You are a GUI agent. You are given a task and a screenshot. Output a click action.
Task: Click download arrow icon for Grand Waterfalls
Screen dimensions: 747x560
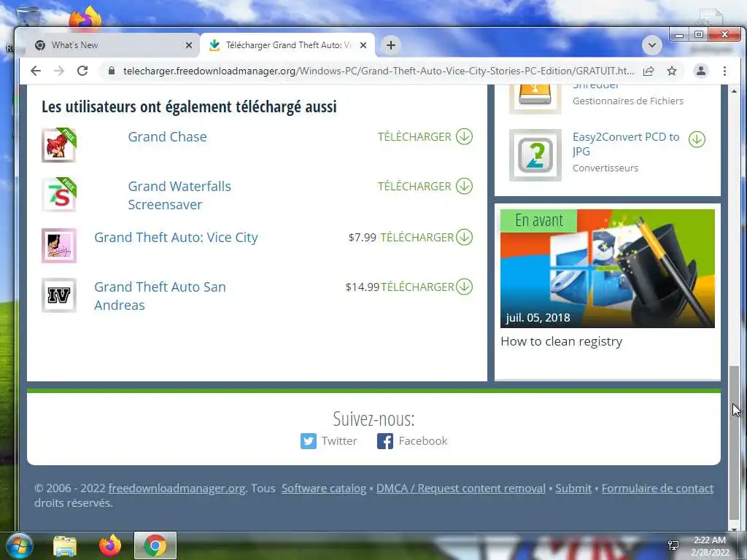click(464, 186)
